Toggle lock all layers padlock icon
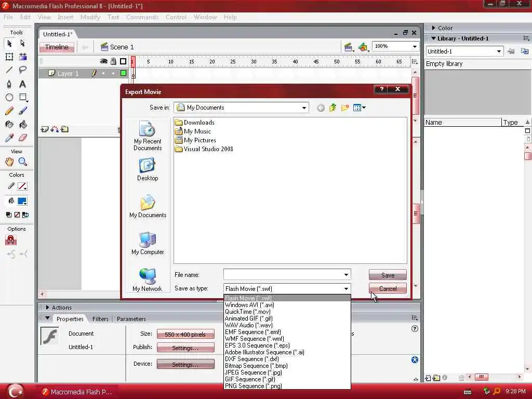The image size is (532, 399). point(113,61)
